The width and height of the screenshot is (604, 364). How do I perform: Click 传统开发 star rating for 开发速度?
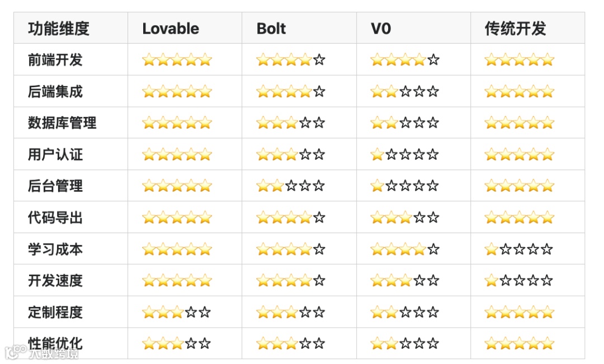point(519,280)
